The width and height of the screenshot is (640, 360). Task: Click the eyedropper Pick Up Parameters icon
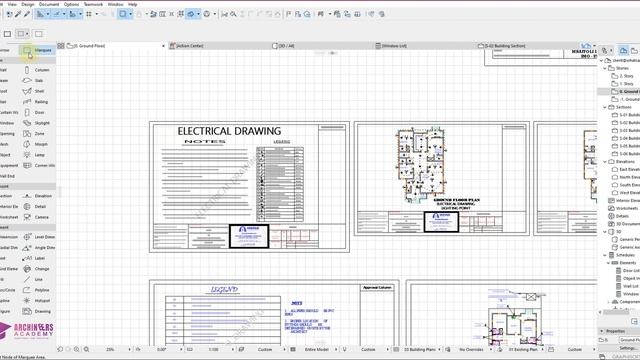18,14
